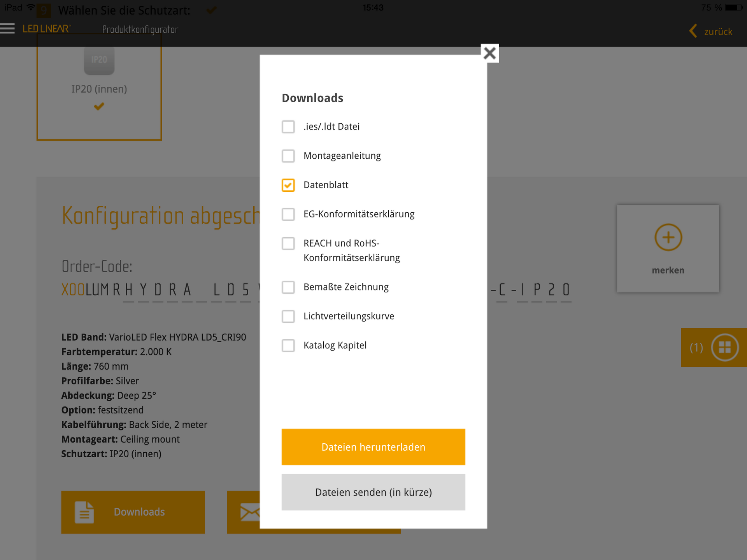Open Produktkonfigurator header item
The width and height of the screenshot is (747, 560).
(140, 30)
